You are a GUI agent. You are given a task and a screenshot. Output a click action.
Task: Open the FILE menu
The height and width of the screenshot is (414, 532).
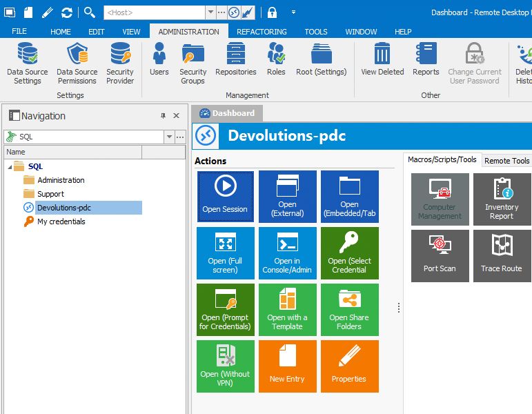tap(19, 32)
